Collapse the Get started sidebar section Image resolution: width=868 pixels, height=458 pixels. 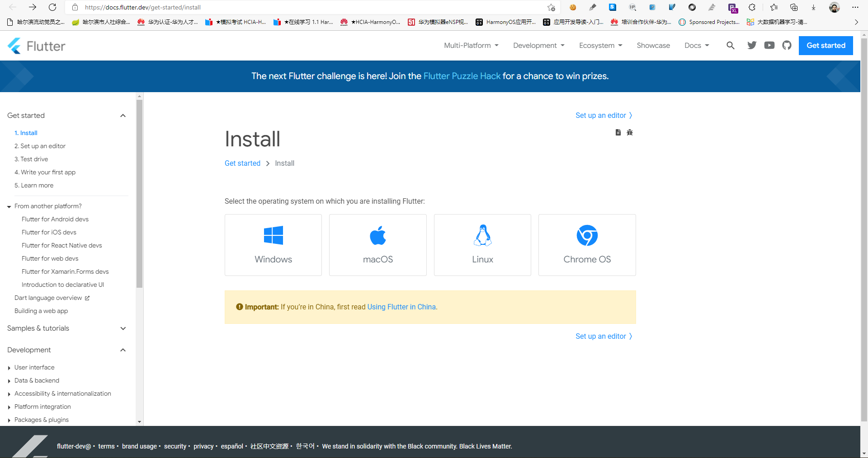click(x=123, y=116)
